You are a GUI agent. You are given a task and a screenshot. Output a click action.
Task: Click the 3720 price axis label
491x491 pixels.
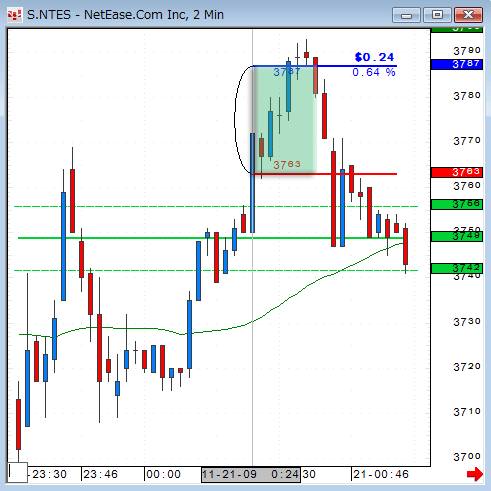(467, 367)
